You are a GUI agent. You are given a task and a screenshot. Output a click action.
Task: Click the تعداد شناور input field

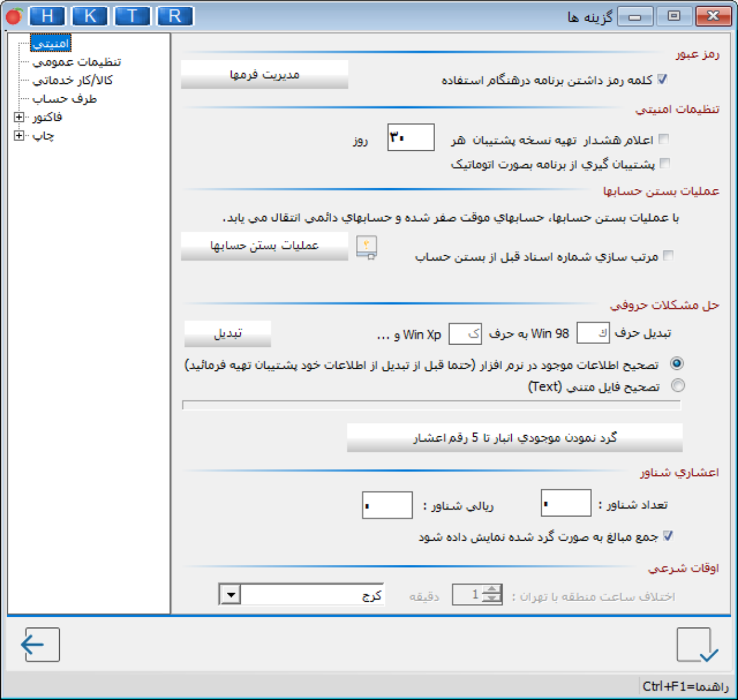click(566, 503)
